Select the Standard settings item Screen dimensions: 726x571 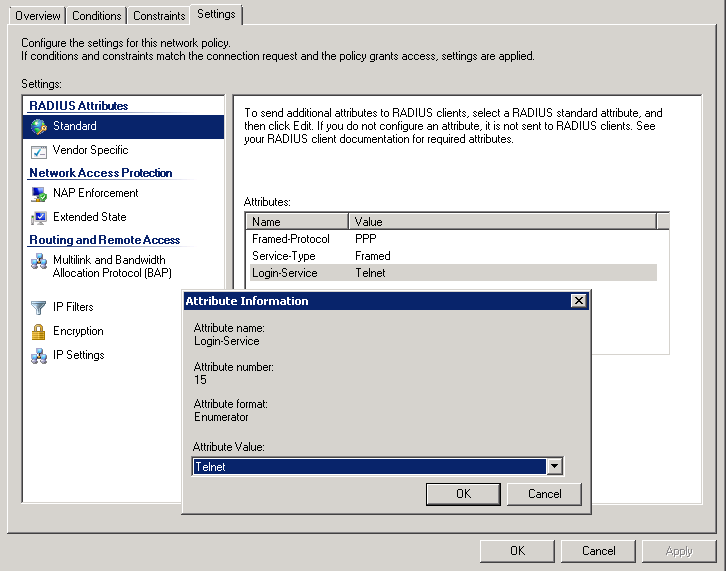click(x=123, y=126)
